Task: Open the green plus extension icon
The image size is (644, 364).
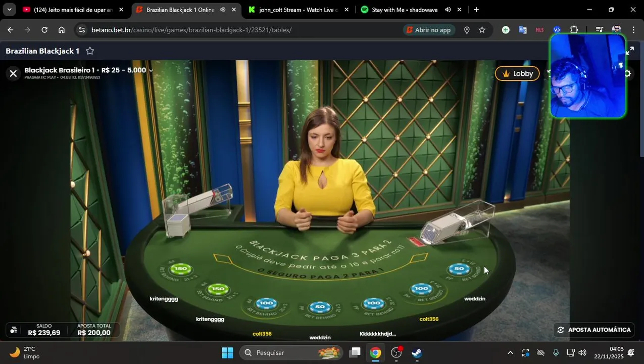Action: pos(506,30)
